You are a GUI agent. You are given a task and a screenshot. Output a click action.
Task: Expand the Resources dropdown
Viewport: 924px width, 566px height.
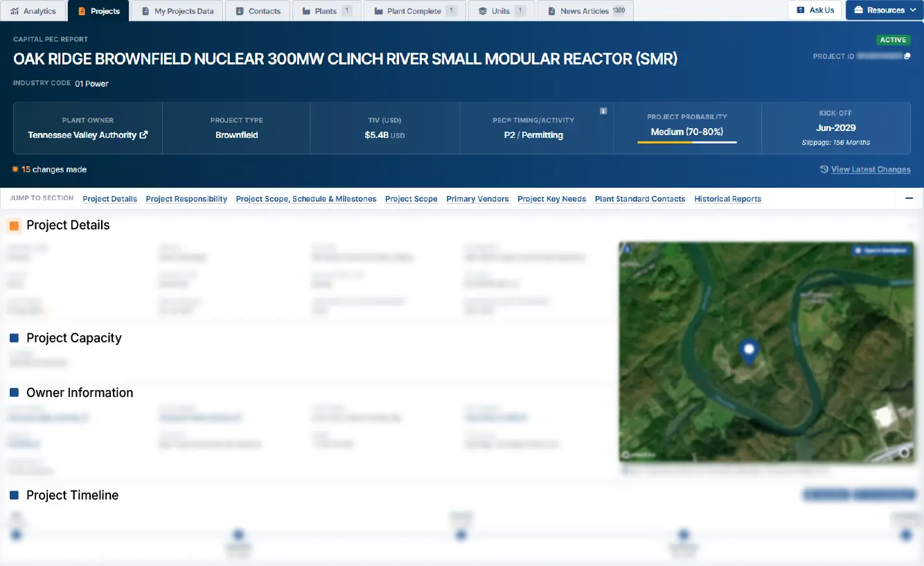click(x=885, y=10)
